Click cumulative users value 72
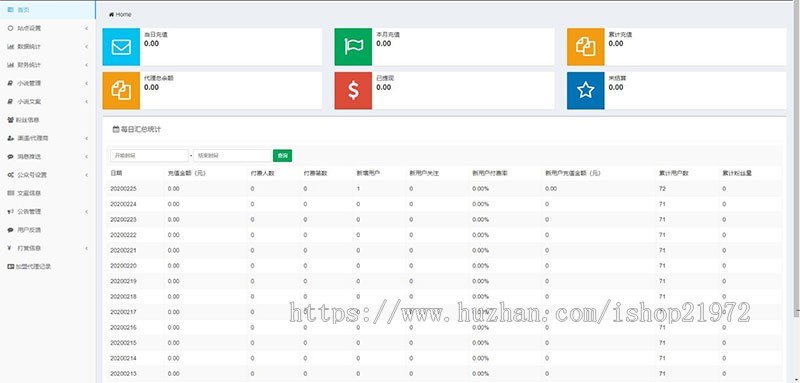Viewport: 800px width, 383px height. 662,189
